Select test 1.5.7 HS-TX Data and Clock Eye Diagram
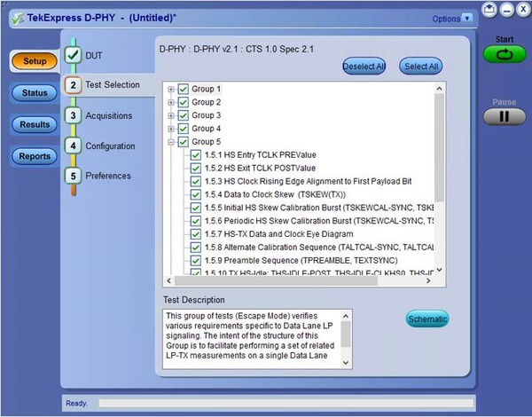The width and height of the screenshot is (532, 417). [x=279, y=234]
